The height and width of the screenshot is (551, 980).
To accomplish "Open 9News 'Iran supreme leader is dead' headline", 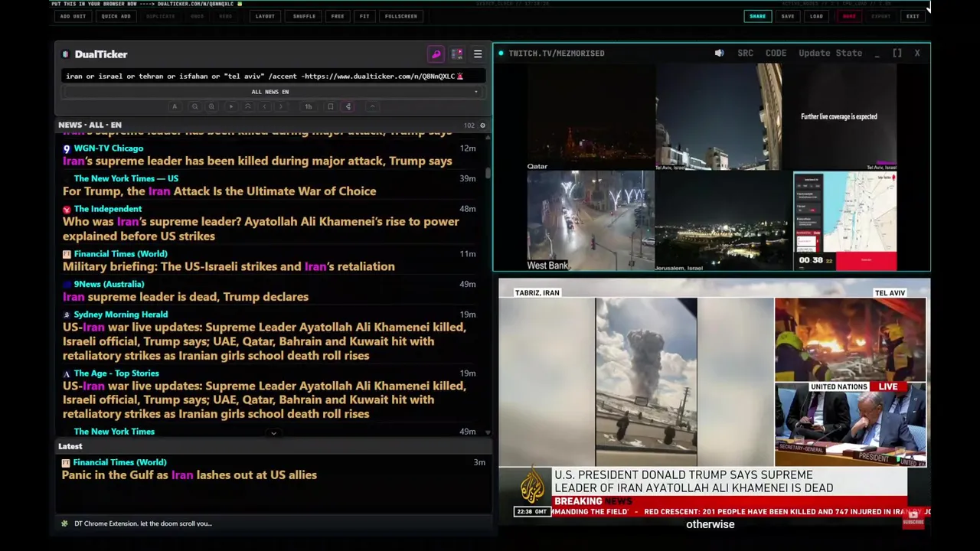I will click(x=186, y=297).
